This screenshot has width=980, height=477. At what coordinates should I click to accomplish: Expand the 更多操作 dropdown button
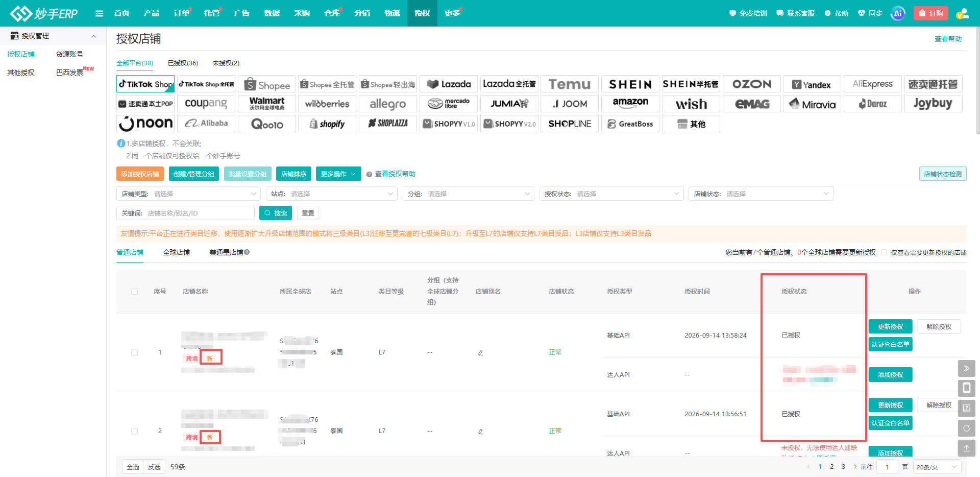338,174
